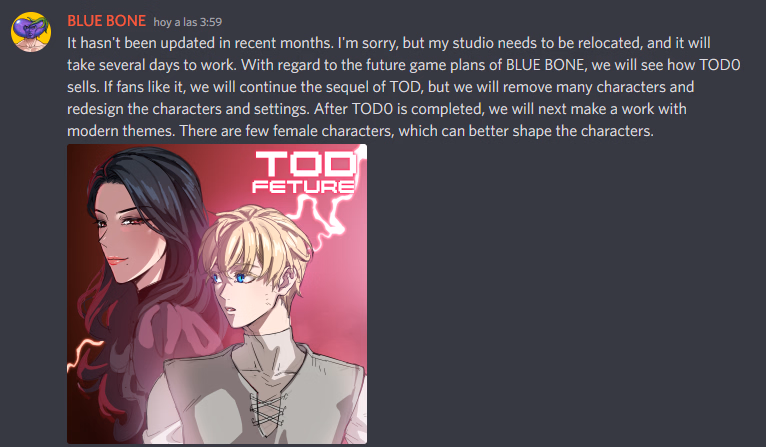Click the BLUE BONE username
This screenshot has width=766, height=447.
point(106,21)
